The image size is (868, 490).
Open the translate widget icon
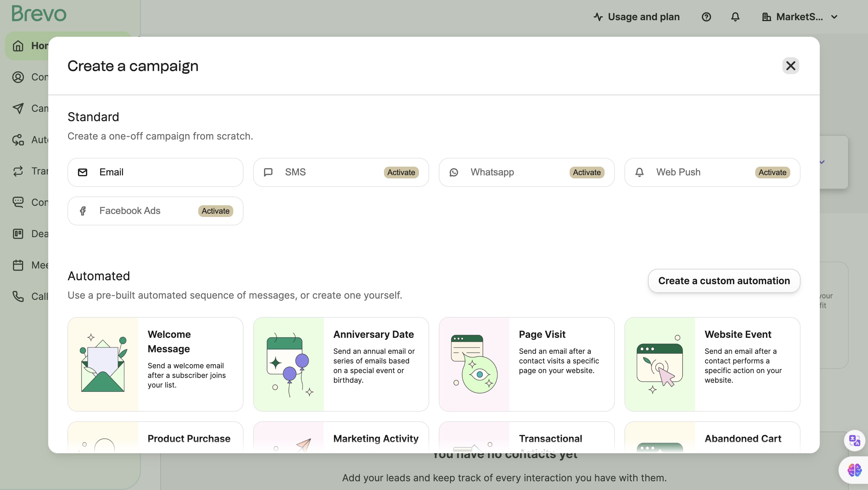[x=854, y=441]
